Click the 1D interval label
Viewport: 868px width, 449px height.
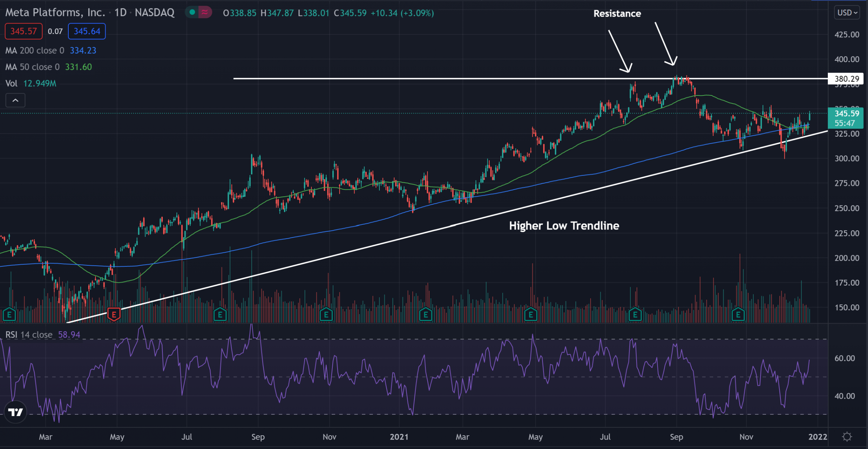(120, 13)
